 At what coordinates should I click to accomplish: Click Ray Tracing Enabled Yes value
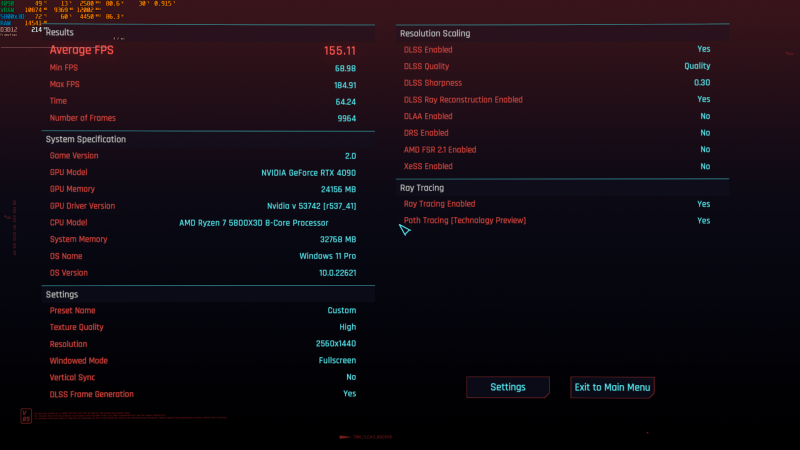pyautogui.click(x=704, y=204)
